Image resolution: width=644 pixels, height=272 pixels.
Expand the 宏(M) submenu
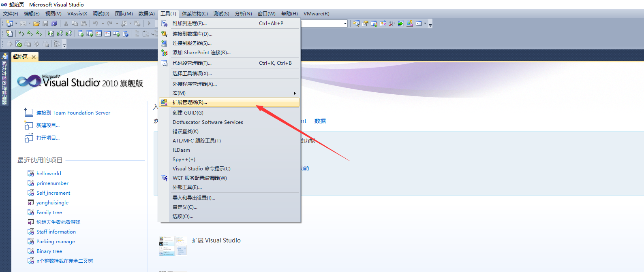(229, 93)
